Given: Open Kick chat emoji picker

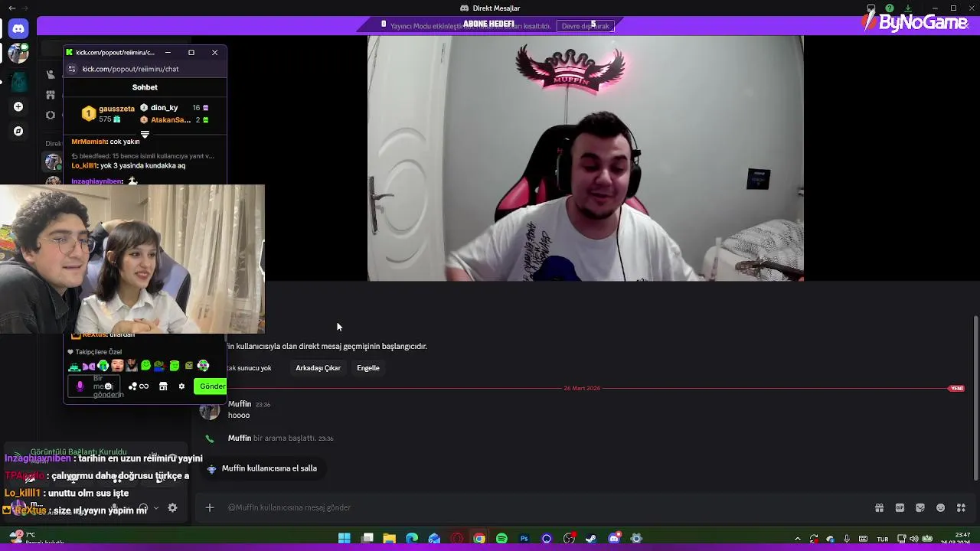Looking at the screenshot, I should coord(108,386).
